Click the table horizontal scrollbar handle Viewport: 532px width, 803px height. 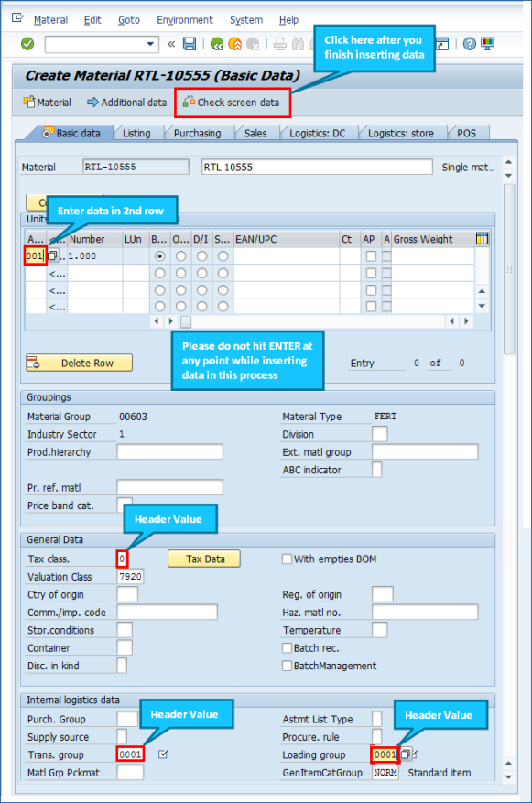tap(186, 321)
